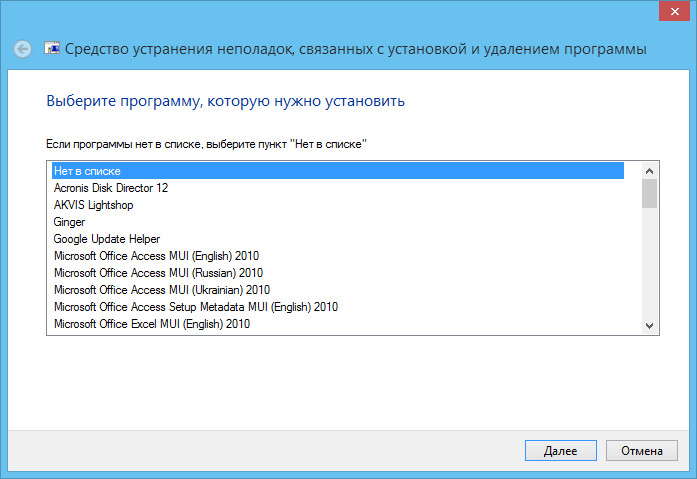Pick Microsoft Office Access MUI (Ukrainian) 2010
This screenshot has width=697, height=479.
point(338,290)
